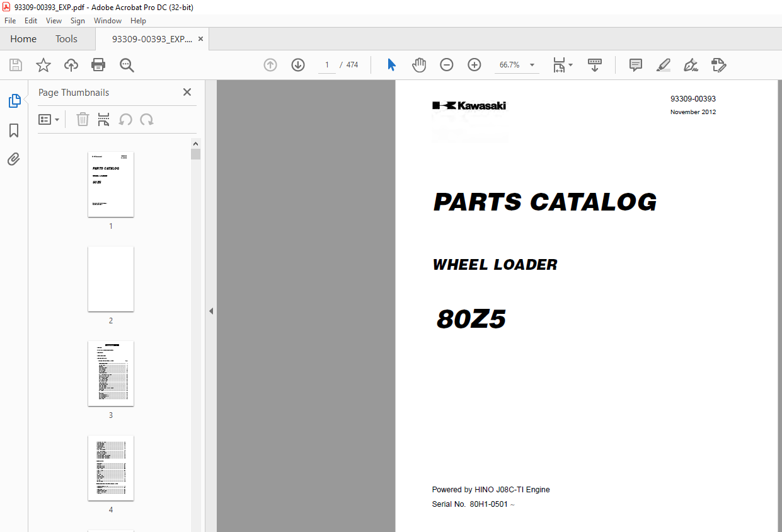The height and width of the screenshot is (532, 782).
Task: Activate the Hand pan tool
Action: (x=419, y=65)
